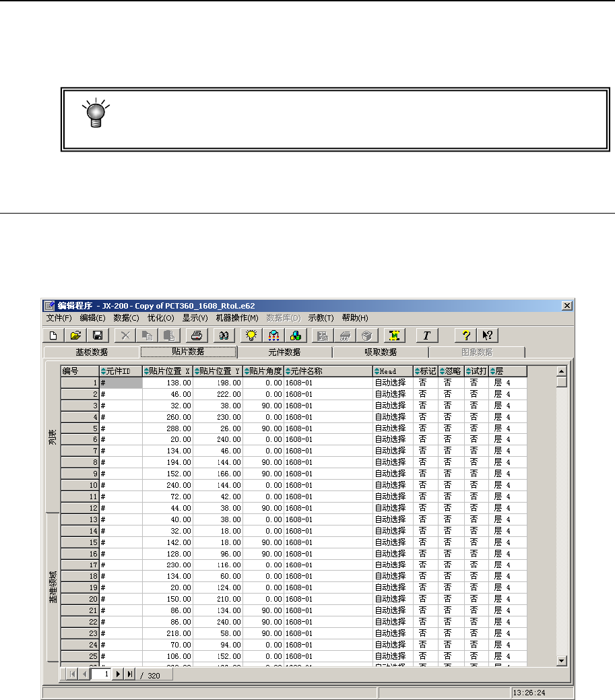
Task: Switch to the 基板数据 tab
Action: coord(92,352)
